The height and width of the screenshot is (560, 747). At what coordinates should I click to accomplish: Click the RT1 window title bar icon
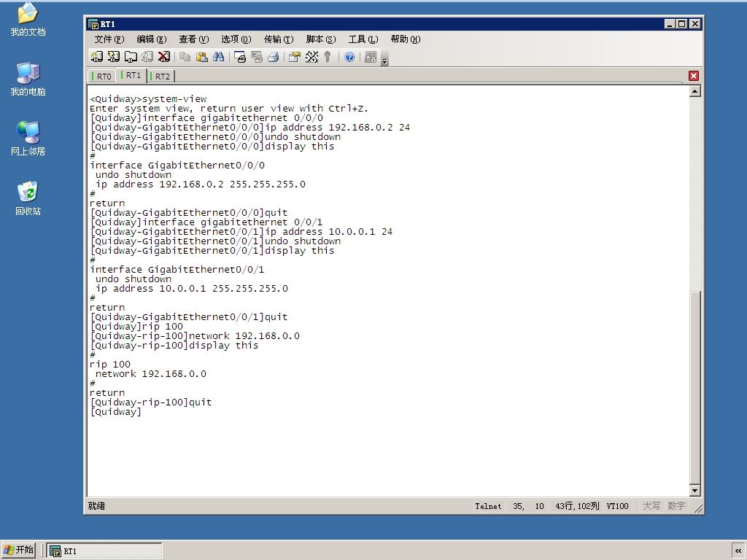pos(93,24)
